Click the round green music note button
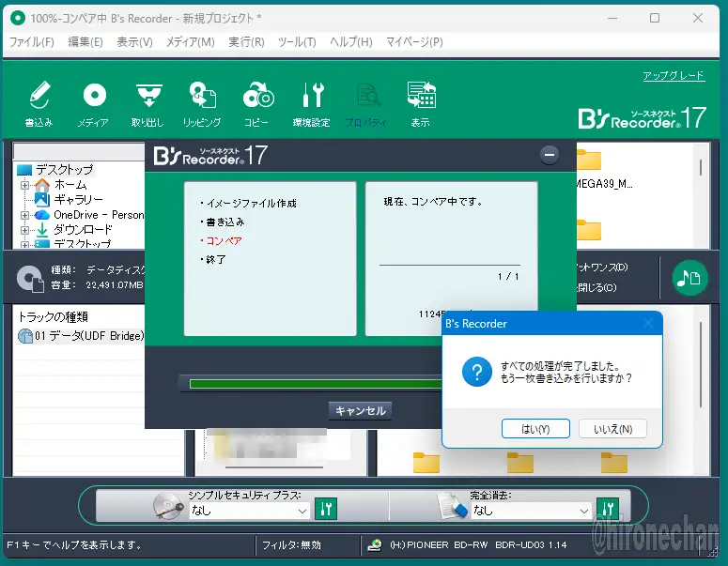Viewport: 728px width, 566px height. [x=690, y=277]
